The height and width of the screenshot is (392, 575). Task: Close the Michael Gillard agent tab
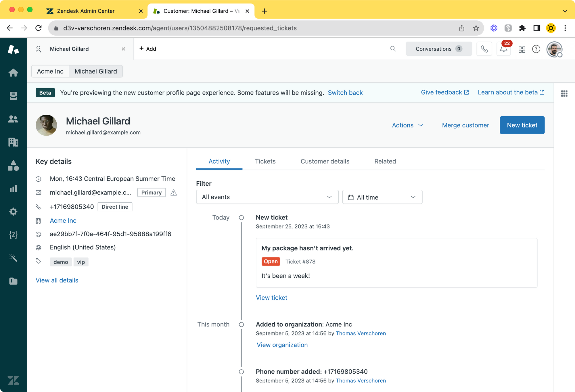(123, 49)
